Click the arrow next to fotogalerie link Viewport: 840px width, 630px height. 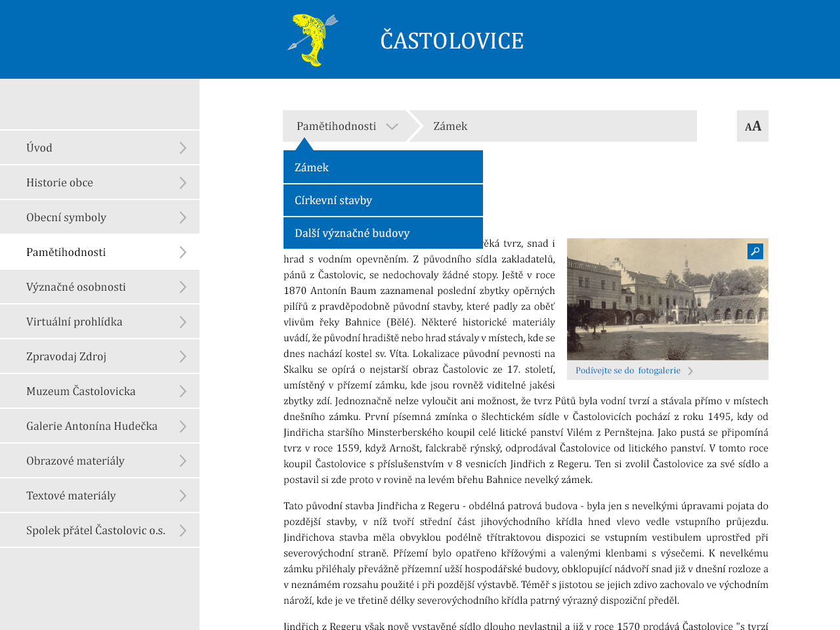pos(690,371)
